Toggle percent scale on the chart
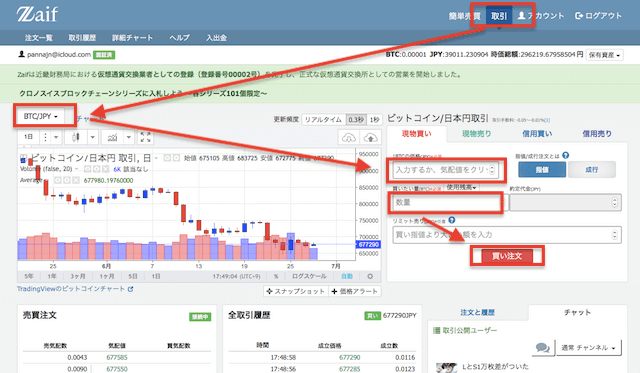This screenshot has height=373, width=640. coord(276,276)
